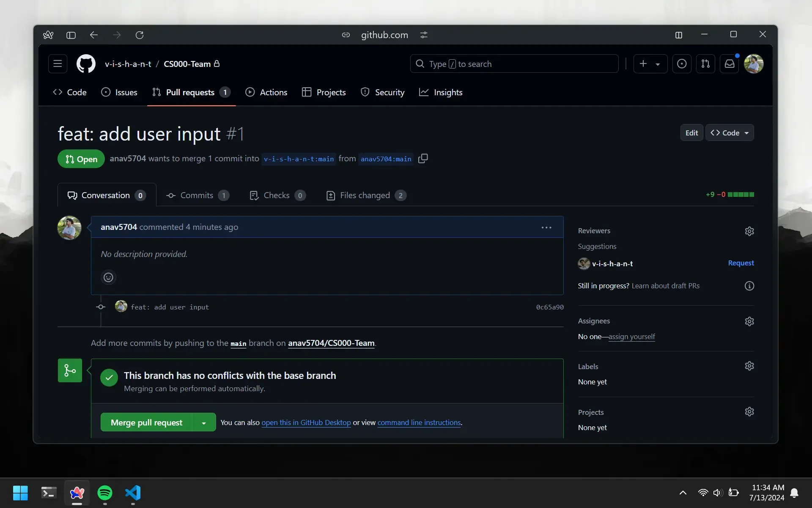
Task: Click the draft PR info icon
Action: tap(749, 286)
